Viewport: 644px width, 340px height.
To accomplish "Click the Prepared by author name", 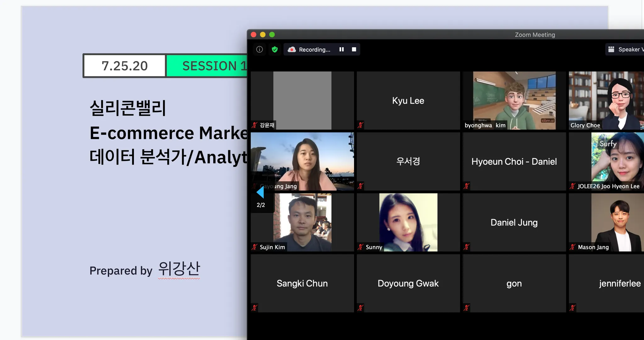I will pos(179,269).
